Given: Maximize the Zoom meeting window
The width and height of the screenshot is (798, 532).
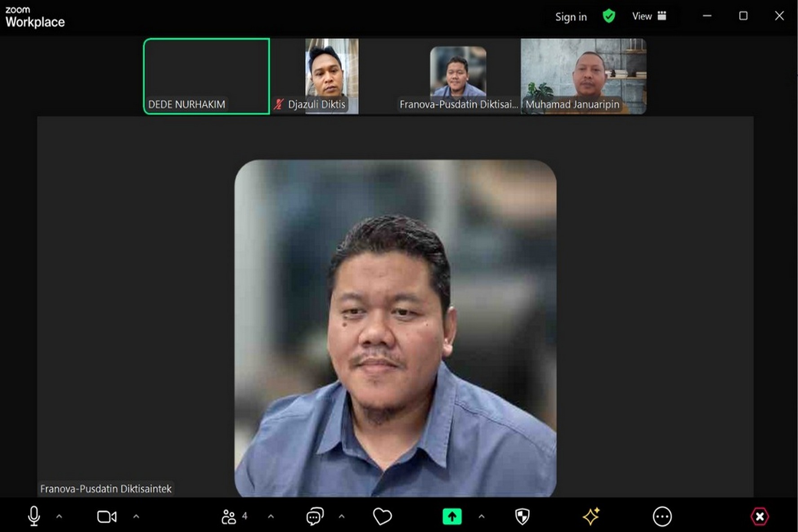Looking at the screenshot, I should click(x=743, y=16).
